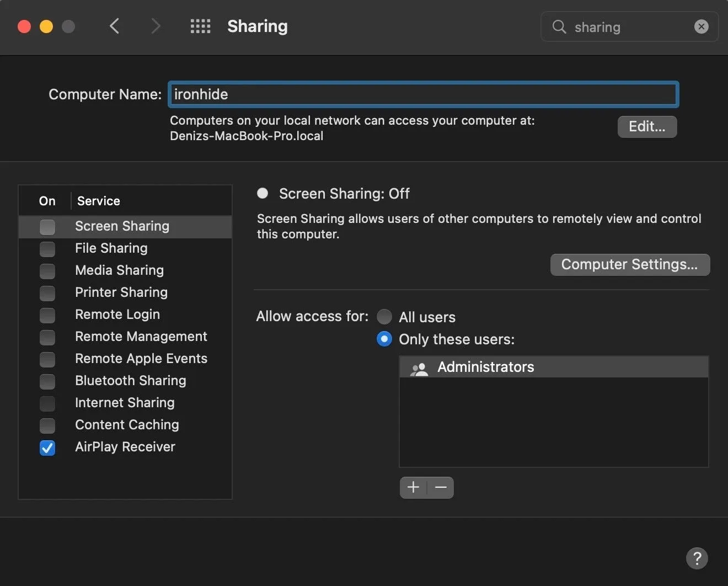Close the Sharing window
The height and width of the screenshot is (586, 728).
pyautogui.click(x=24, y=26)
